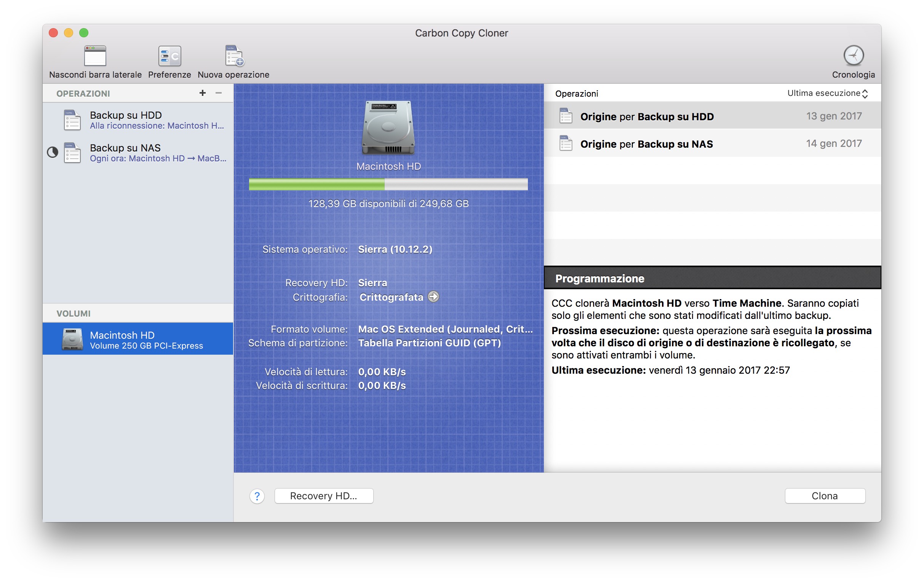The width and height of the screenshot is (924, 583).
Task: Click the large Macintosh HD disk icon
Action: tap(388, 127)
